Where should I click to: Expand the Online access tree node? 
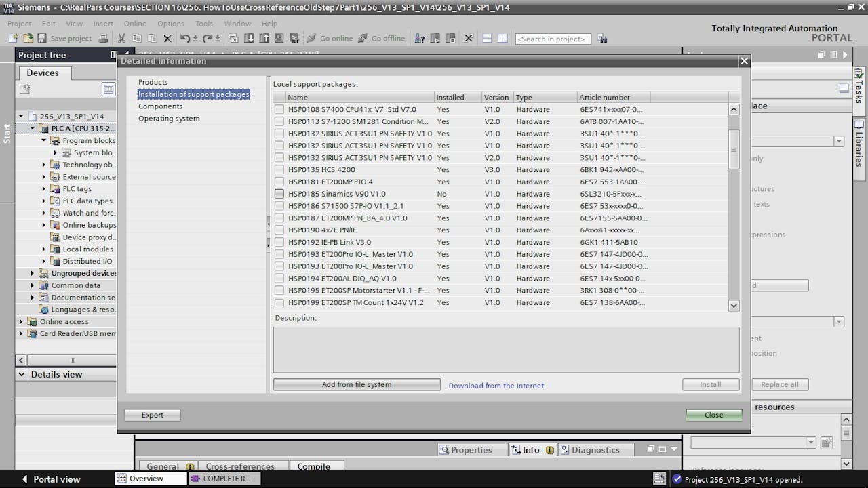tap(20, 321)
